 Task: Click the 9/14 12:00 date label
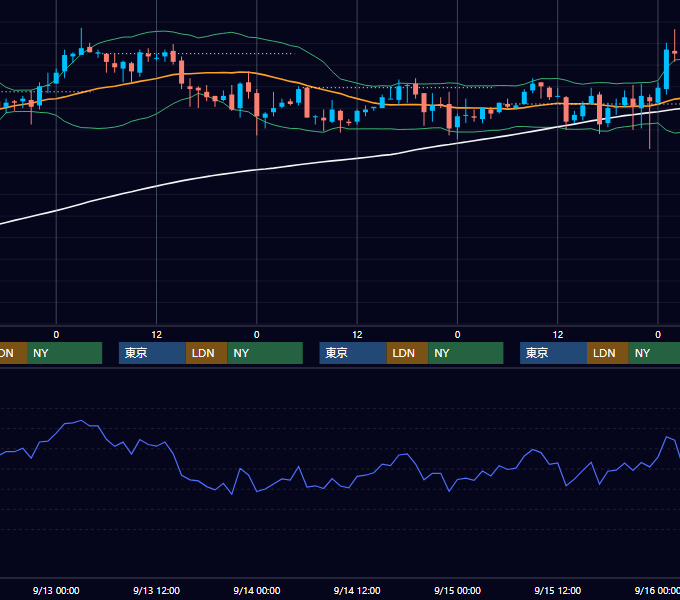(357, 590)
